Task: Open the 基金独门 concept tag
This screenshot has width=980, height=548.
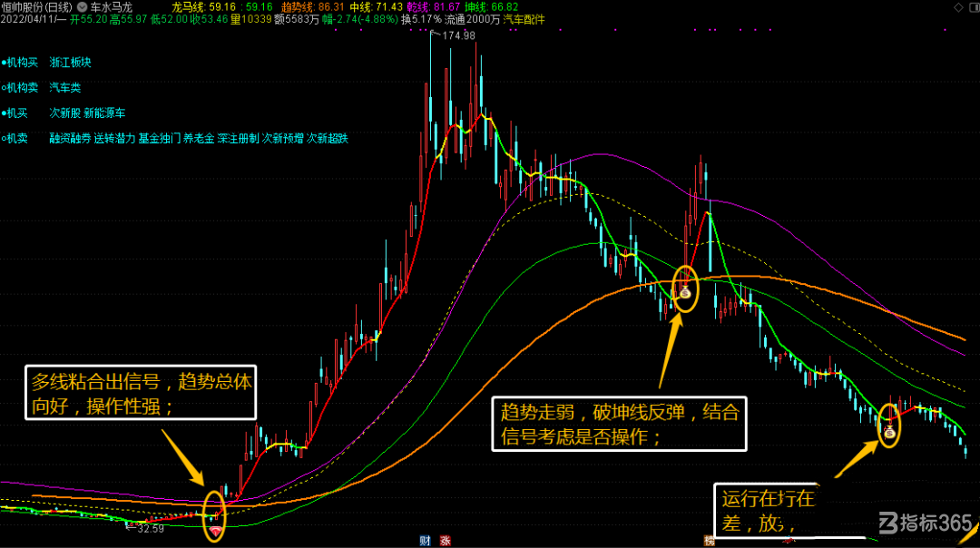Action: coord(160,139)
